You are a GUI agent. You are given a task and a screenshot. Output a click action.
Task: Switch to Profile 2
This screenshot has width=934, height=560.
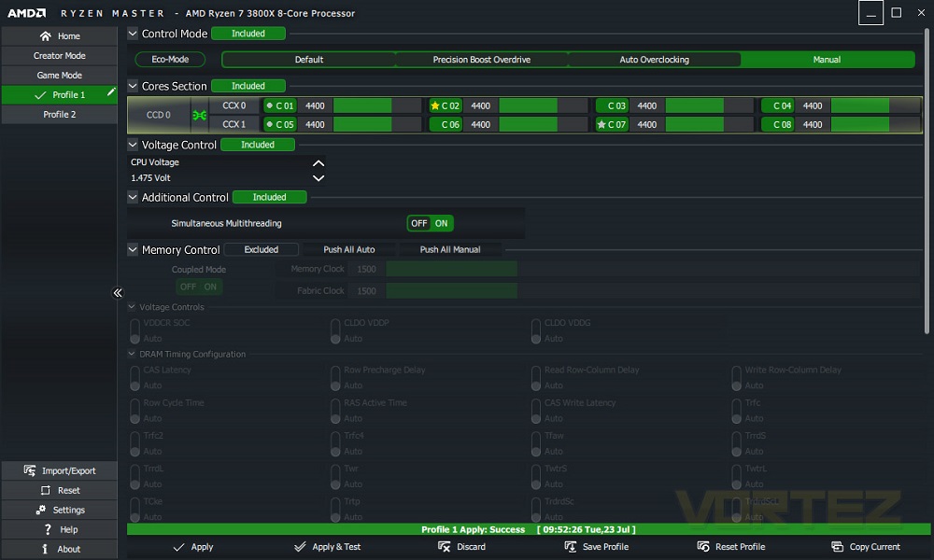60,115
